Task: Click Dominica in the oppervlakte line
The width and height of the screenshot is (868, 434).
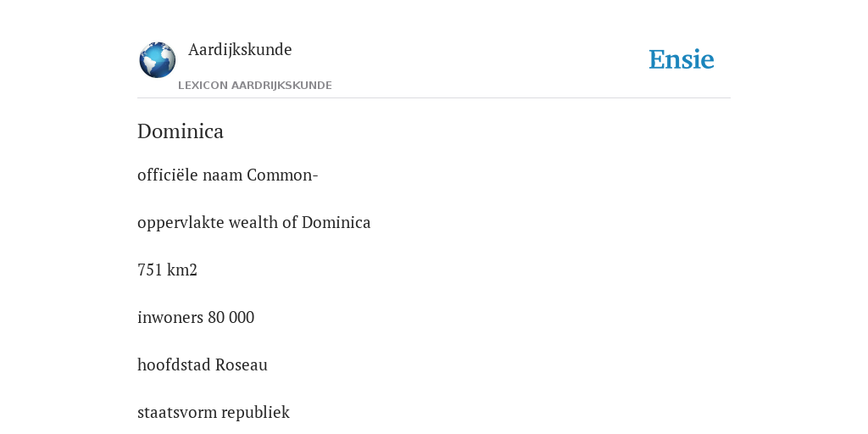Action: (x=336, y=223)
